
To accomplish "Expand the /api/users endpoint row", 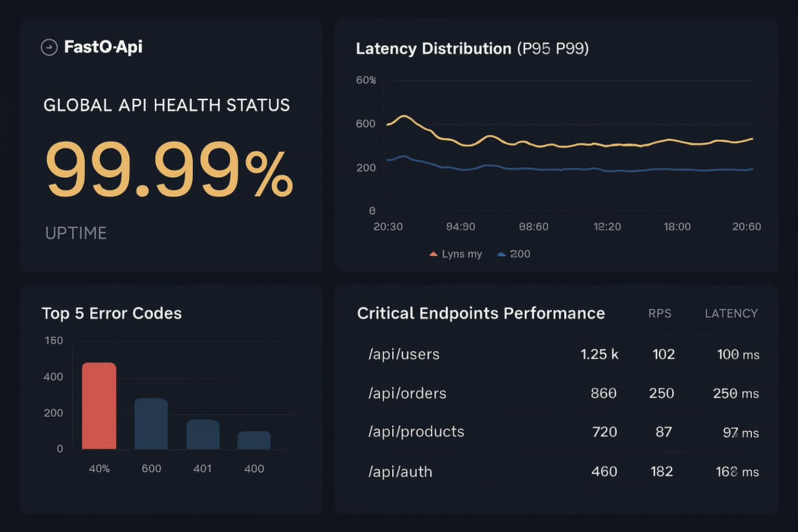I will 403,354.
